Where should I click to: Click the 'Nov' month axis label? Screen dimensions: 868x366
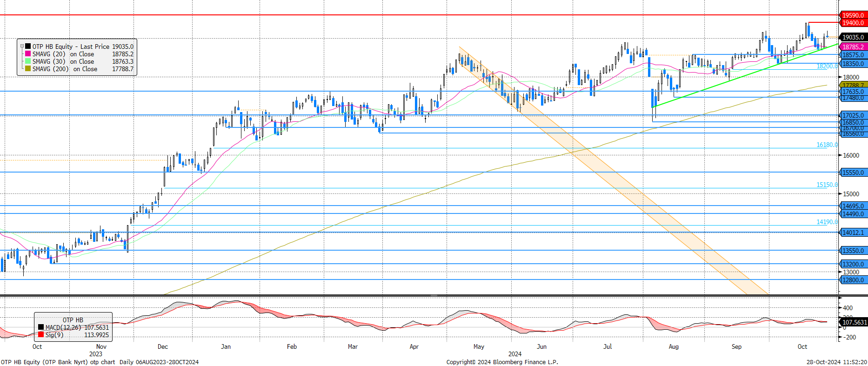pos(101,346)
